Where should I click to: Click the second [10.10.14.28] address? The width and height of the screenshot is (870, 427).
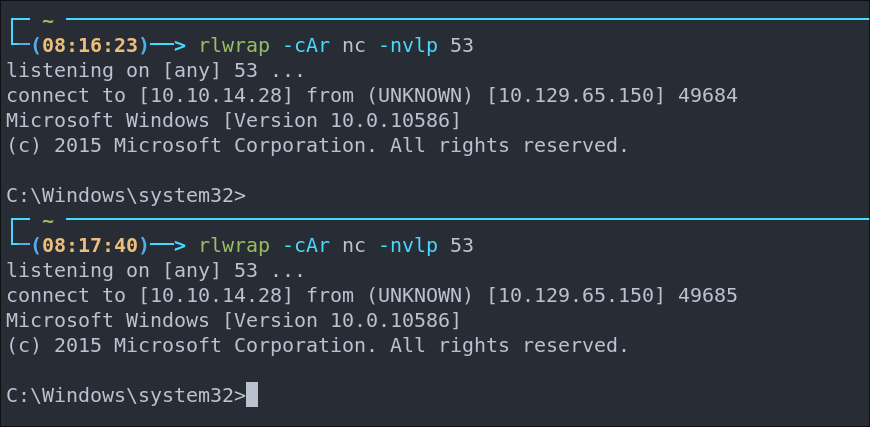[216, 295]
